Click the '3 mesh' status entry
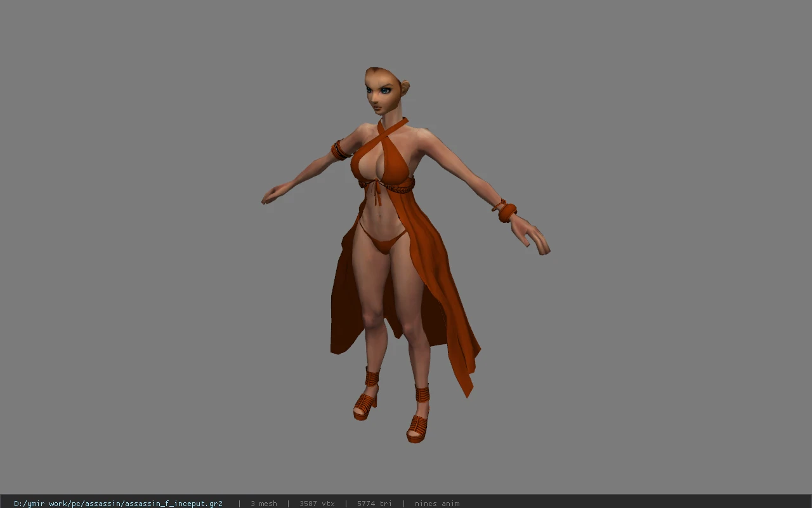812x508 pixels. (263, 504)
